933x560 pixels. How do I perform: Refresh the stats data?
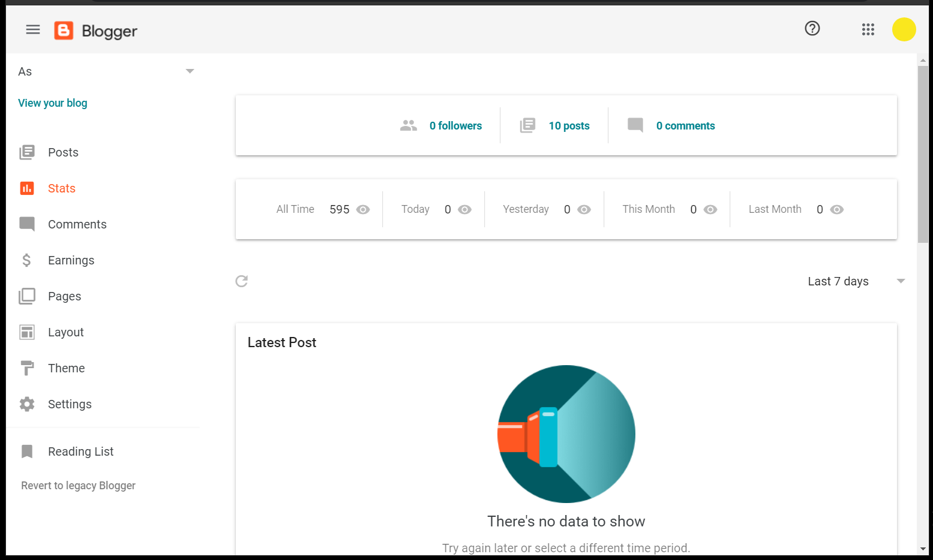coord(241,281)
